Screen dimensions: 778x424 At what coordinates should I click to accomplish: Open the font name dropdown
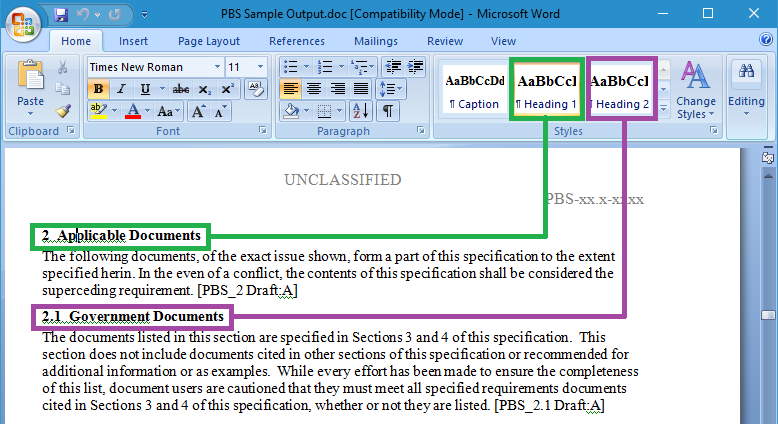pos(217,66)
